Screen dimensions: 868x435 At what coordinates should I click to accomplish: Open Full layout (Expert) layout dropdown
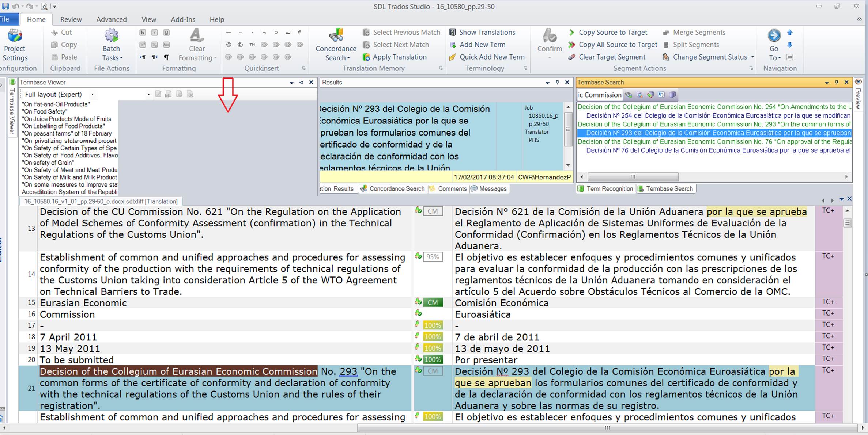[93, 94]
